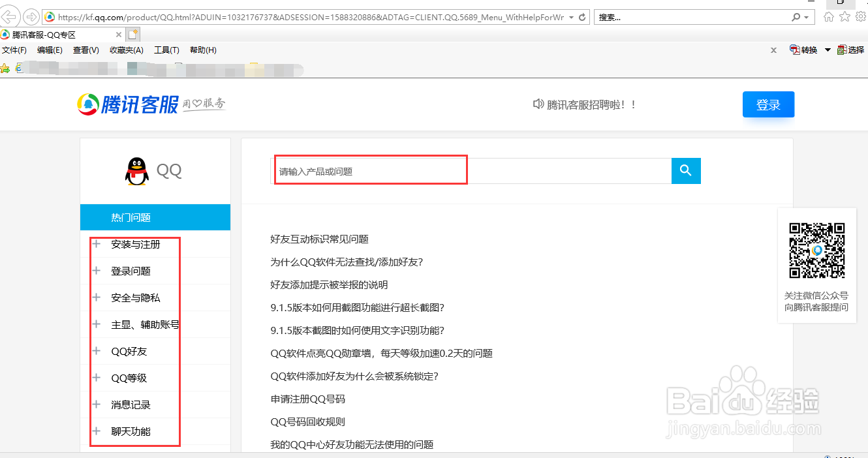The height and width of the screenshot is (458, 868).
Task: Select the 热门问题 sidebar tab
Action: 155,217
